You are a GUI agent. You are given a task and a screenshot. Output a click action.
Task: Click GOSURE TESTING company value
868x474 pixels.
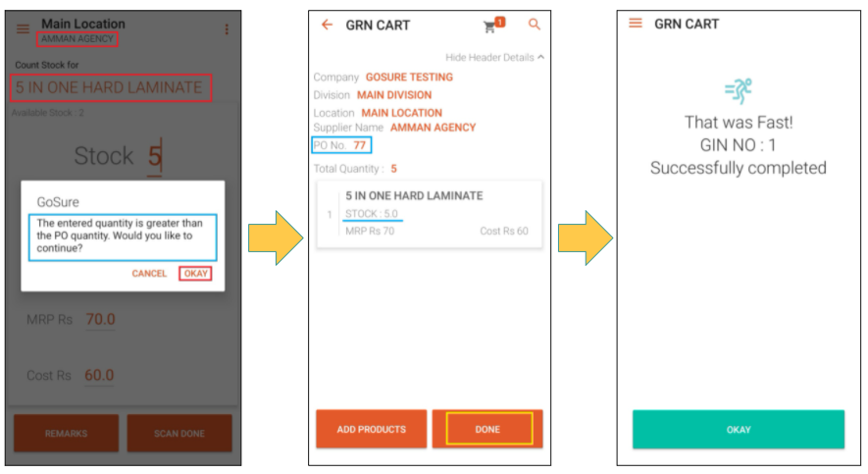(409, 77)
